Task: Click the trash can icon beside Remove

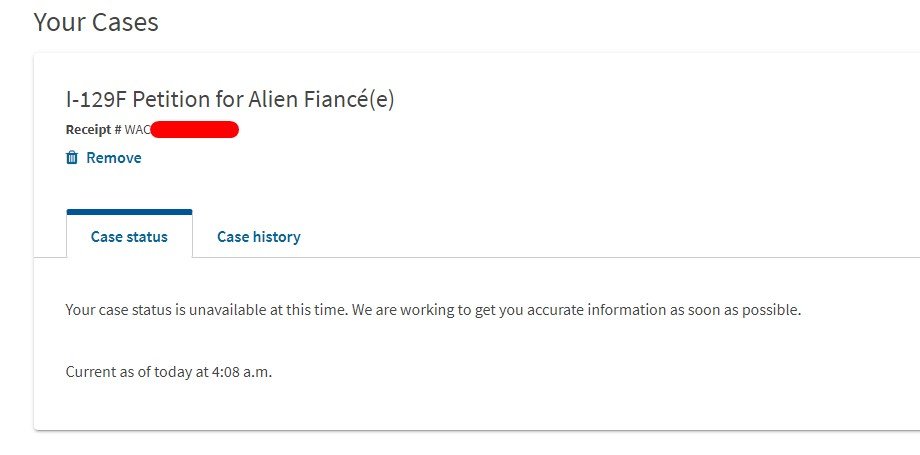Action: click(72, 157)
